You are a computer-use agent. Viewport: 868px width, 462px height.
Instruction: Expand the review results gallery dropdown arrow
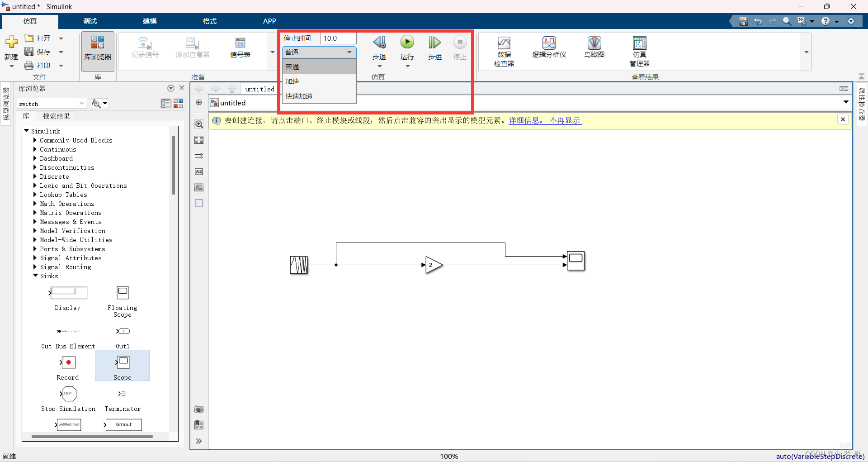coord(807,52)
